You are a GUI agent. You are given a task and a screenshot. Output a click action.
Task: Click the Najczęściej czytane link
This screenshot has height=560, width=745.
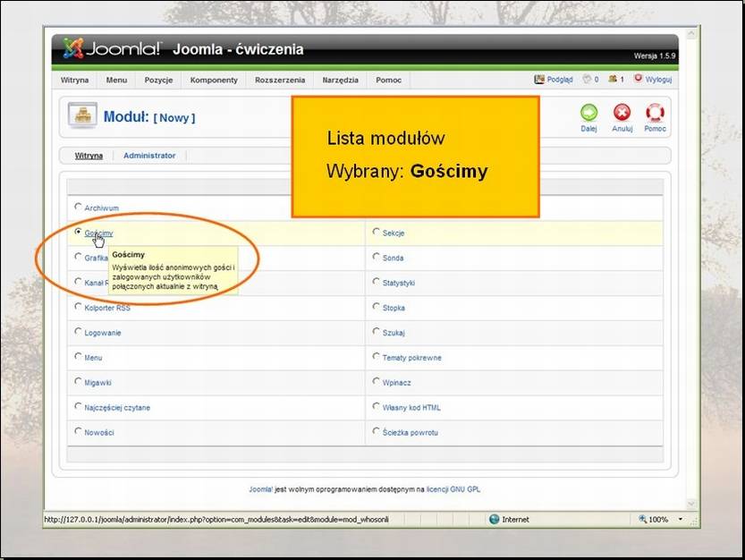[x=117, y=408]
